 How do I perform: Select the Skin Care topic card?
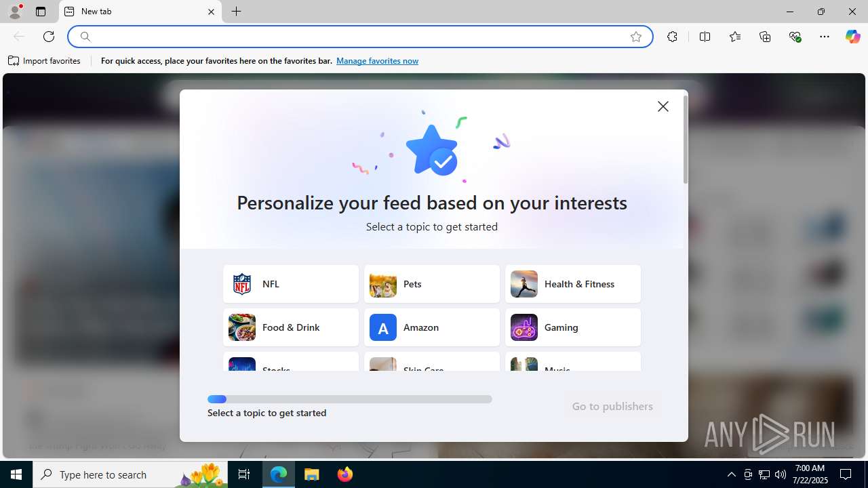pyautogui.click(x=432, y=362)
